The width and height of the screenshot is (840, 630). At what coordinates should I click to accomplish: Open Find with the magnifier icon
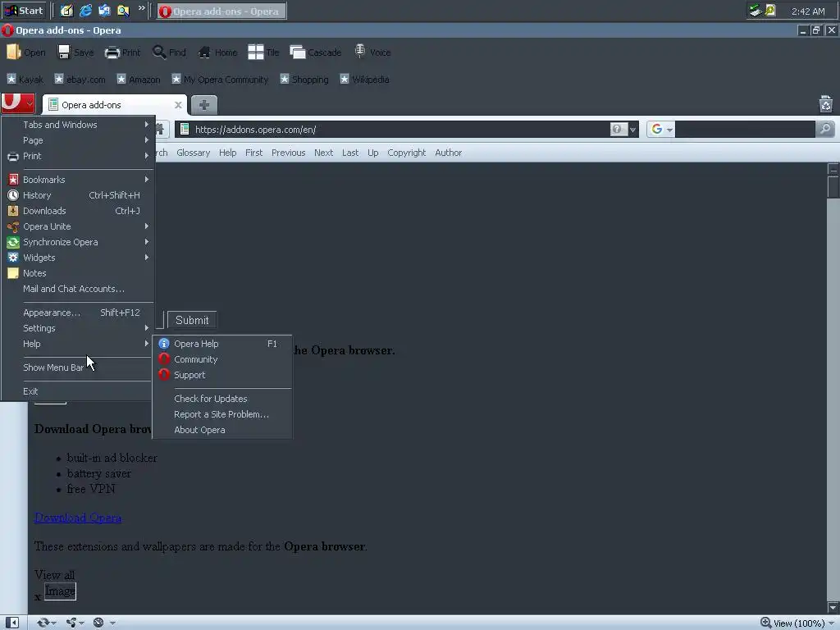click(x=159, y=52)
